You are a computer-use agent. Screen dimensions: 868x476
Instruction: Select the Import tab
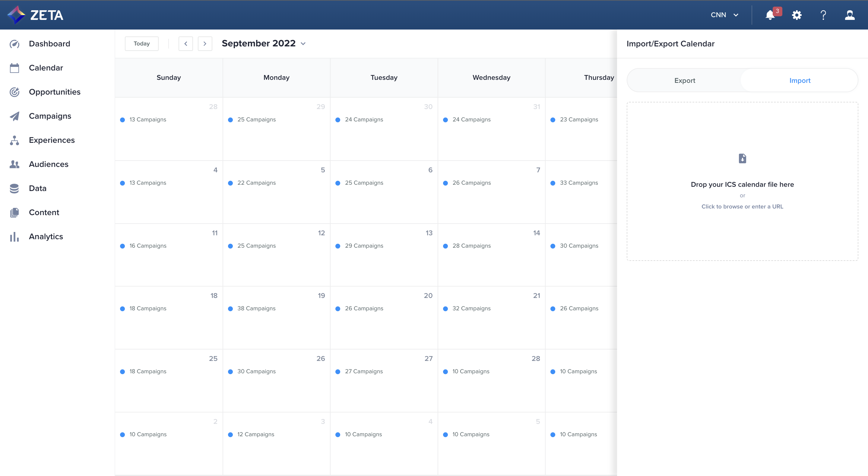[x=800, y=80]
